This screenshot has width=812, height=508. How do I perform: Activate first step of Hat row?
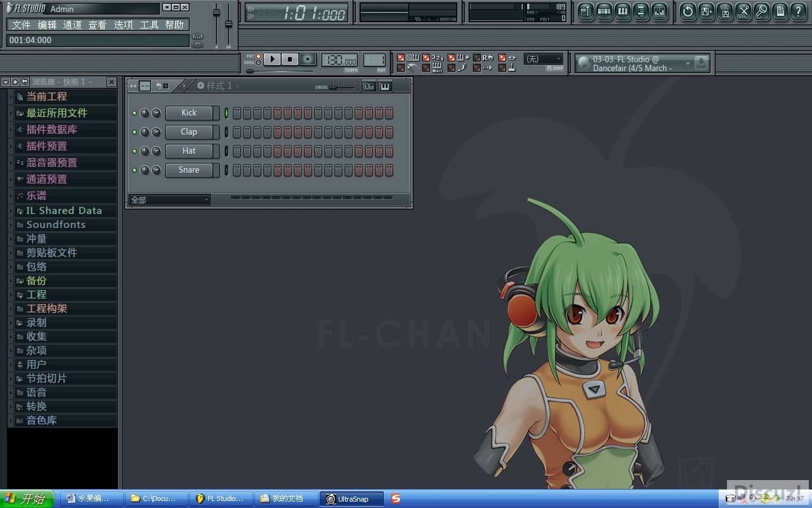pyautogui.click(x=237, y=151)
